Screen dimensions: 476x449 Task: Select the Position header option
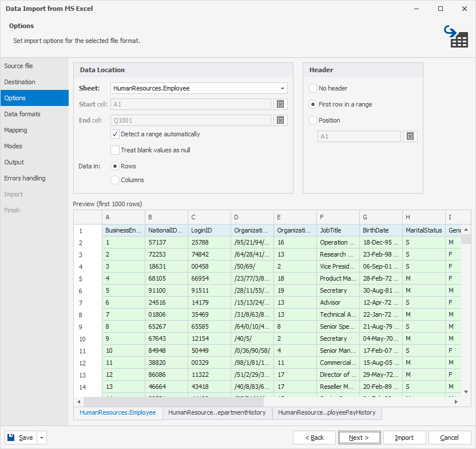(x=313, y=120)
